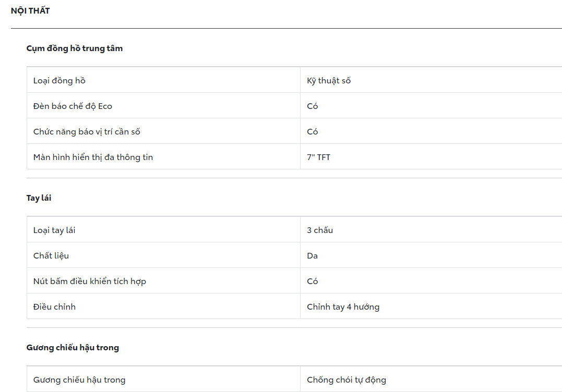Select Có value for Nút bấm row
Viewport: 562px width, 392px height.
pos(313,281)
